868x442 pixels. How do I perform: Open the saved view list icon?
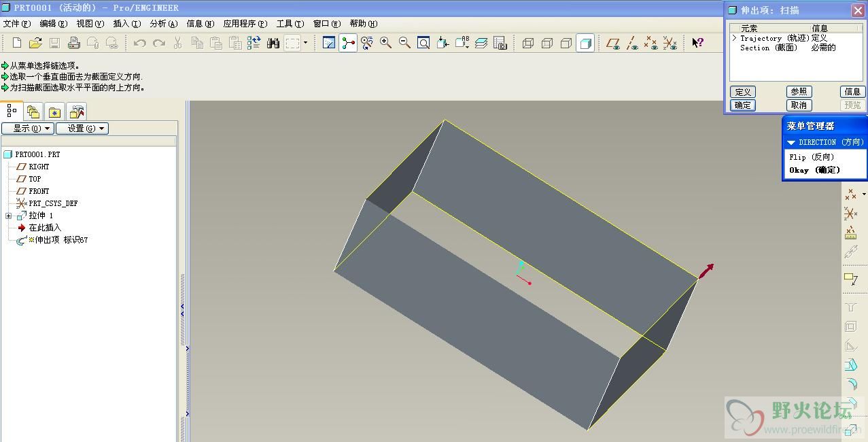click(462, 43)
